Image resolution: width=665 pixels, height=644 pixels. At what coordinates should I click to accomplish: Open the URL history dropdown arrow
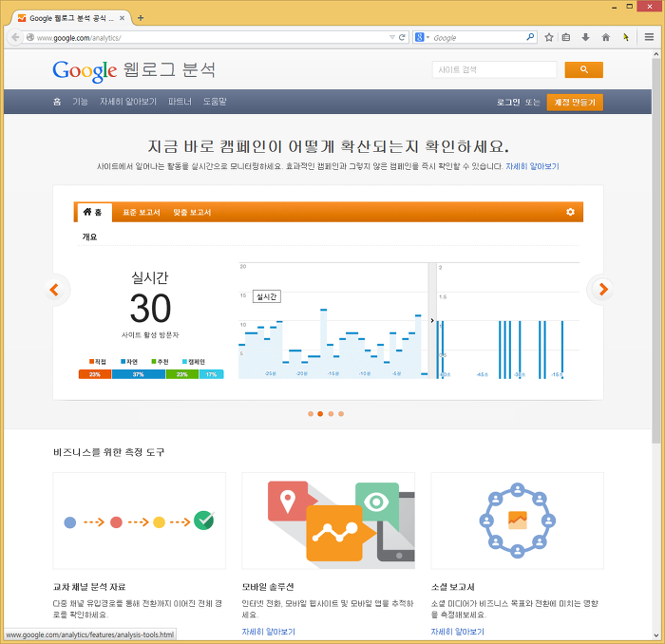click(x=392, y=37)
